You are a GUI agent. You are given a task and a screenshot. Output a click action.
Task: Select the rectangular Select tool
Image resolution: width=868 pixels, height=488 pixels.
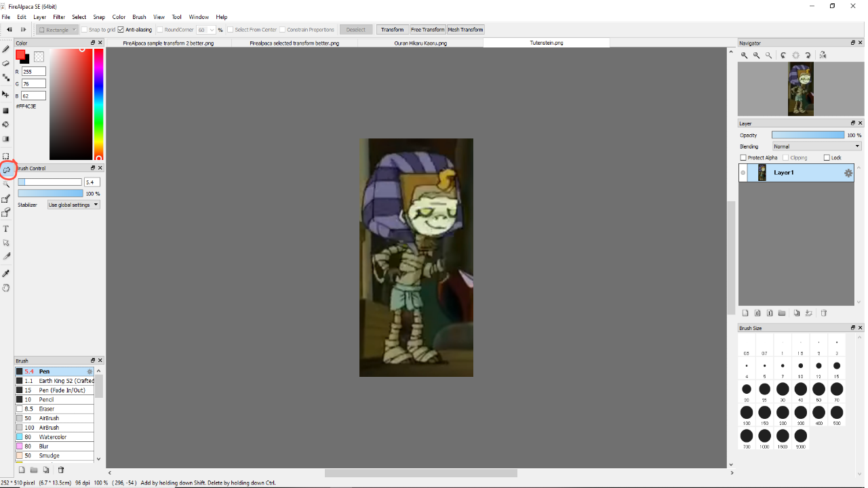pyautogui.click(x=6, y=156)
